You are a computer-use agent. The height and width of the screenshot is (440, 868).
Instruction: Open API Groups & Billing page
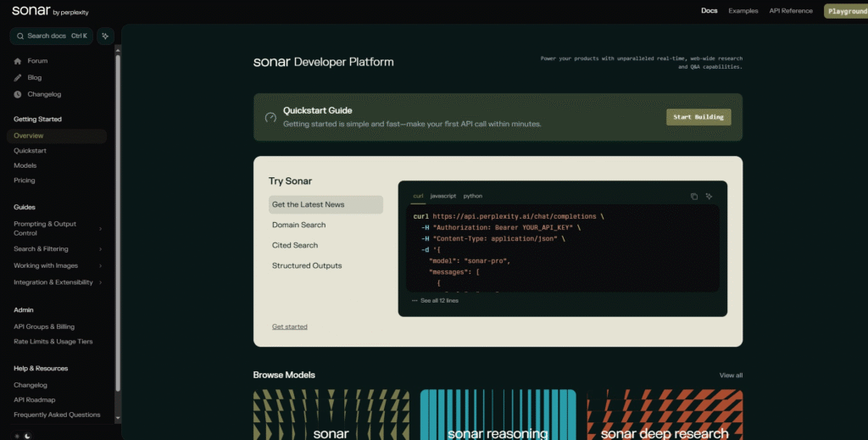44,327
